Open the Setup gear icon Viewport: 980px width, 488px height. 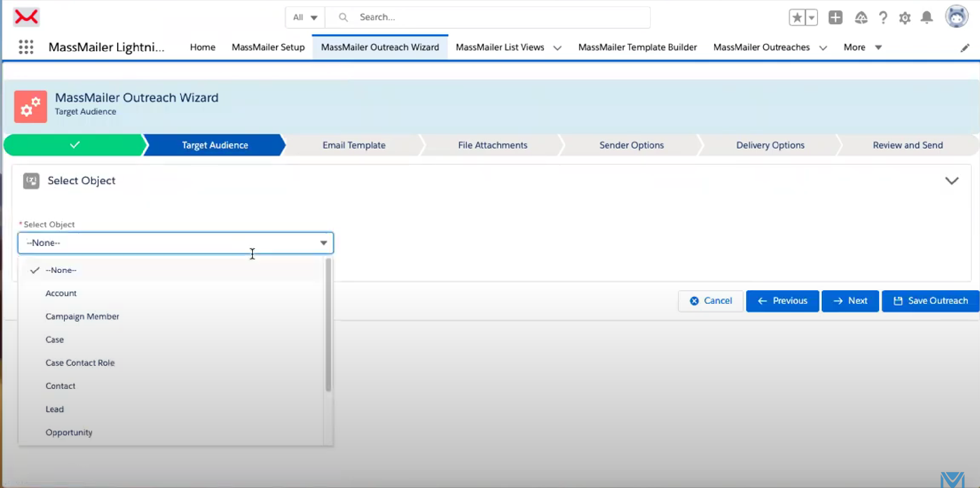tap(905, 18)
